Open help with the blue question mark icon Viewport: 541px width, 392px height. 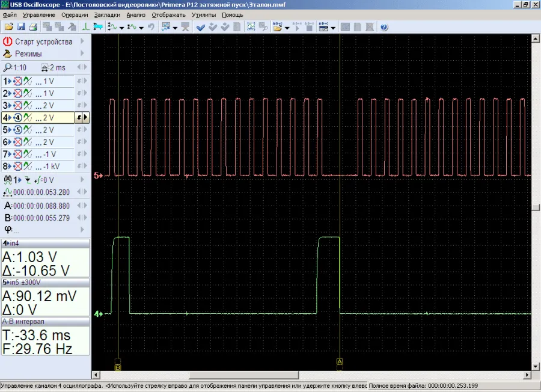coord(384,27)
